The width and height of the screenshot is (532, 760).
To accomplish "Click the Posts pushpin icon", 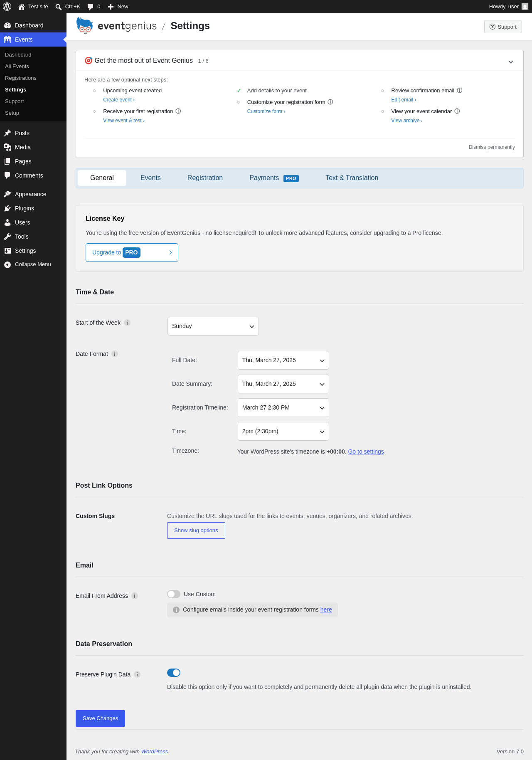I will tap(7, 133).
